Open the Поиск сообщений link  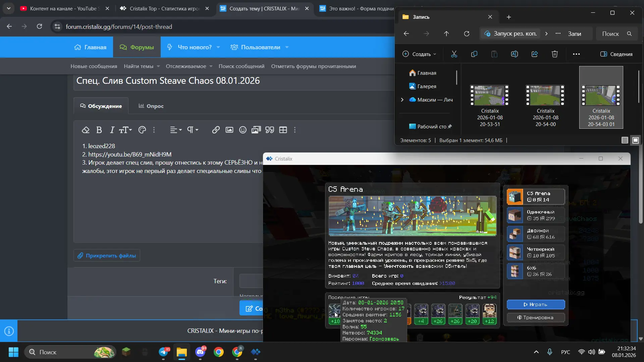click(x=241, y=66)
